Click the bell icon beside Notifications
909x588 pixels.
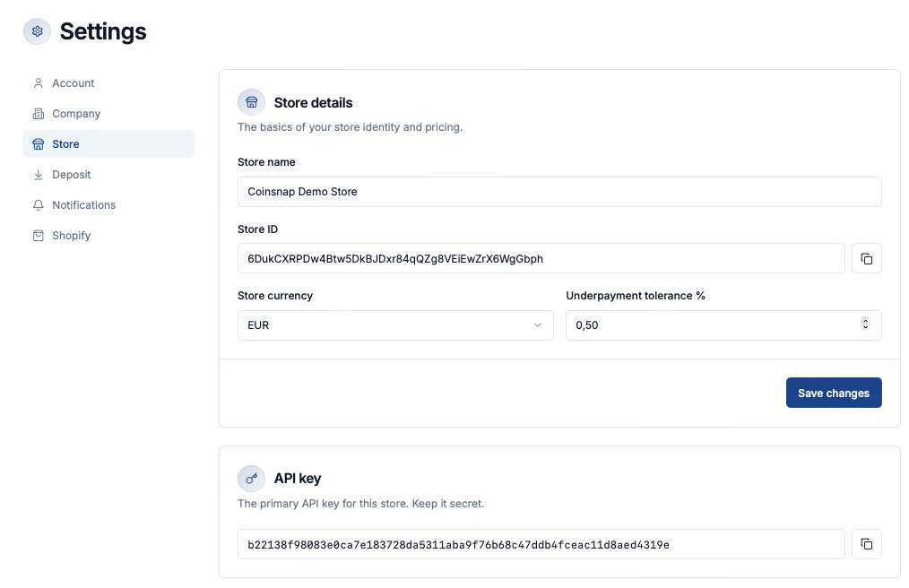(39, 205)
